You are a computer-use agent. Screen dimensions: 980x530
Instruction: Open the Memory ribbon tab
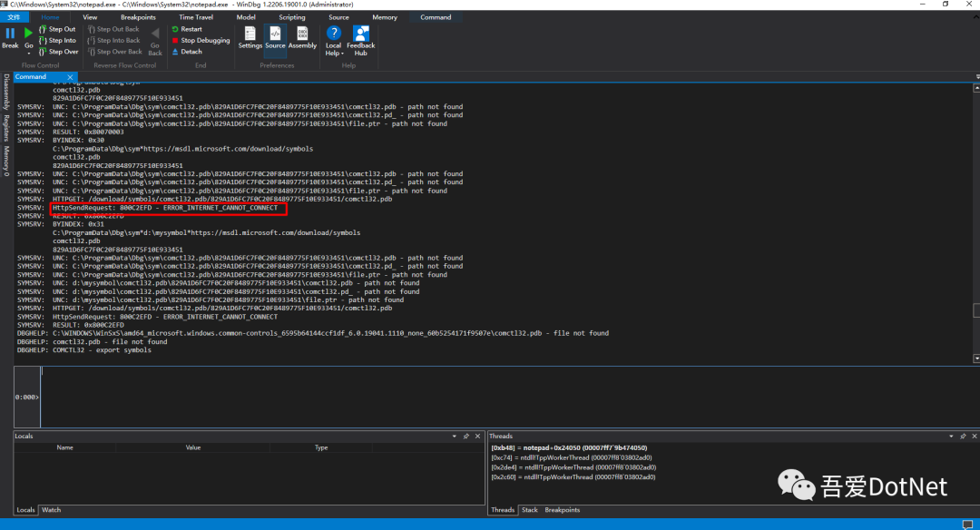[x=385, y=17]
